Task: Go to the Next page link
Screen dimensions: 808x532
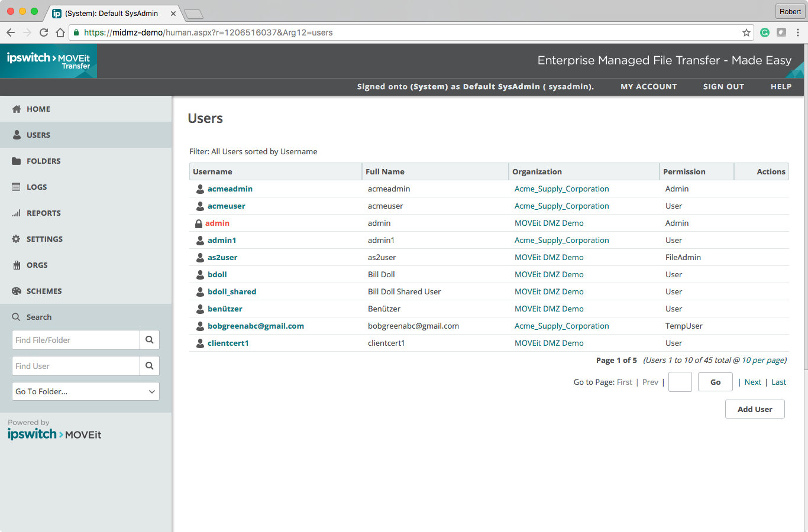Action: click(752, 382)
